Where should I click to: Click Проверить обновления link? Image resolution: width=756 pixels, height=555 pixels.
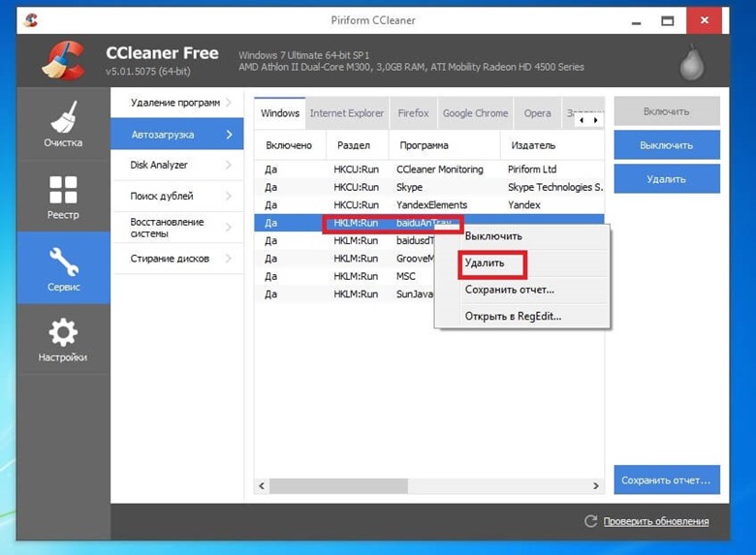click(656, 521)
